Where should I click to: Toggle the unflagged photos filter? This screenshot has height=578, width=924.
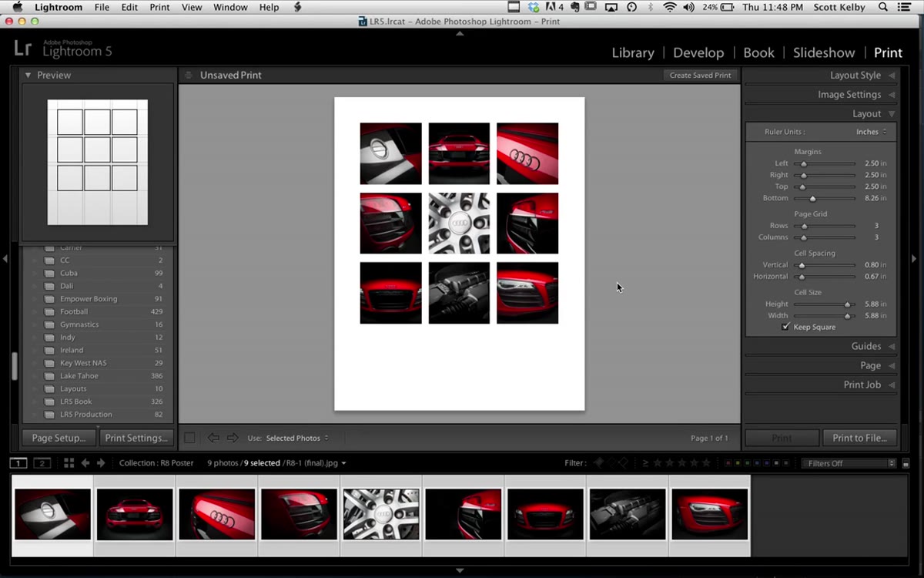[611, 463]
